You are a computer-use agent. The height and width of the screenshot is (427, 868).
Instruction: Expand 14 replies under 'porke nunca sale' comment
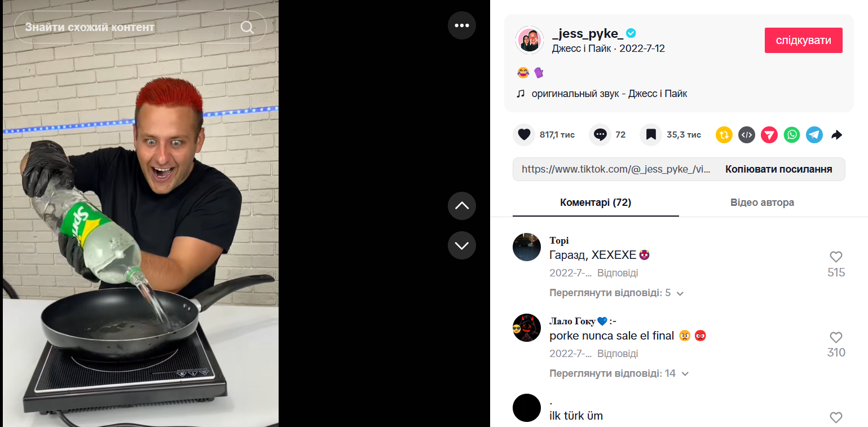click(619, 373)
